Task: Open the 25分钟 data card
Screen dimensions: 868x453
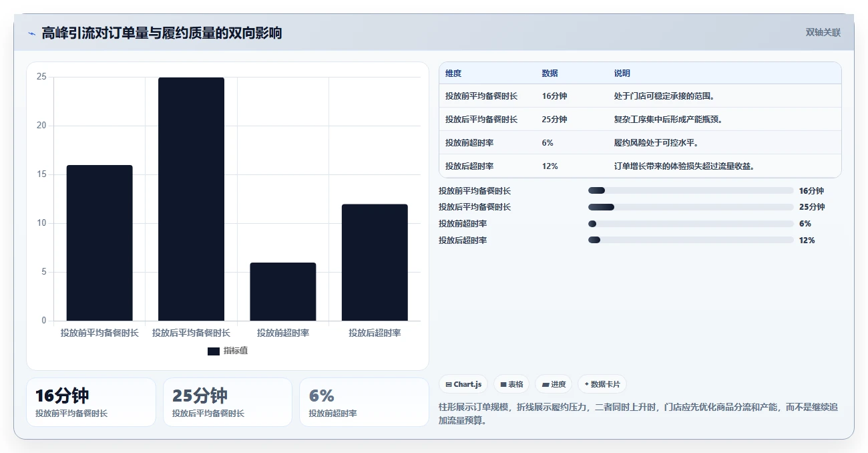Action: click(228, 402)
